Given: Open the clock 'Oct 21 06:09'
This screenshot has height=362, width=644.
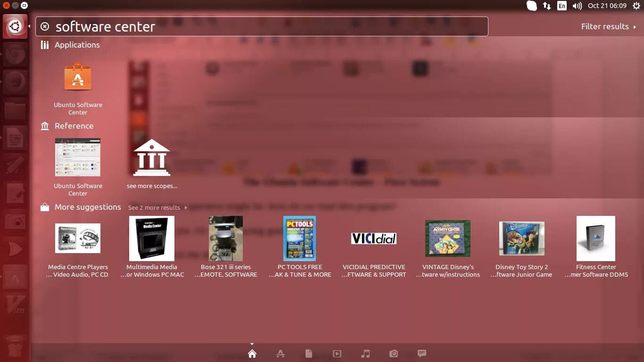Looking at the screenshot, I should click(607, 6).
